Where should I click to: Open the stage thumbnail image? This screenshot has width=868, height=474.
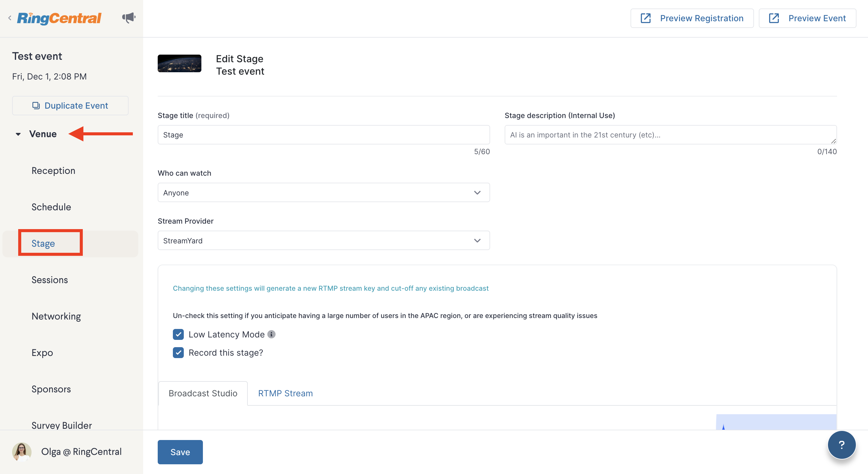click(179, 63)
